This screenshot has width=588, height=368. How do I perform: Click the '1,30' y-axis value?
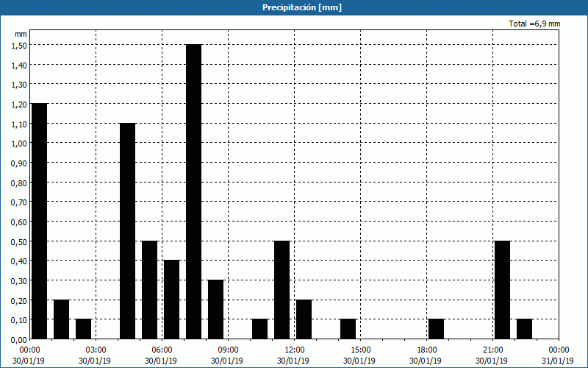19,85
